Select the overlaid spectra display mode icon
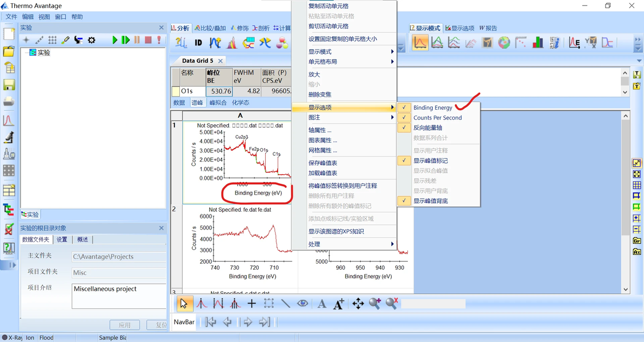Screen dimensions: 644x342 tap(437, 43)
